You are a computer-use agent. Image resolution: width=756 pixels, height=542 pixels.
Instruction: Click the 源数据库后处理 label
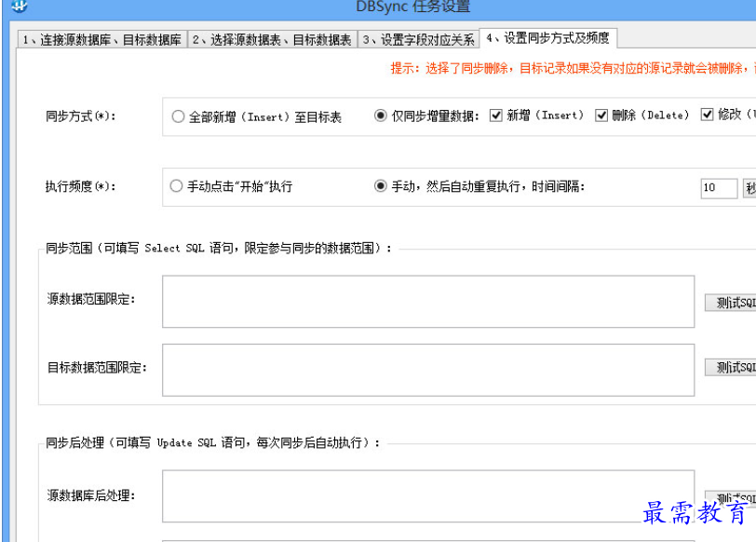click(x=91, y=495)
